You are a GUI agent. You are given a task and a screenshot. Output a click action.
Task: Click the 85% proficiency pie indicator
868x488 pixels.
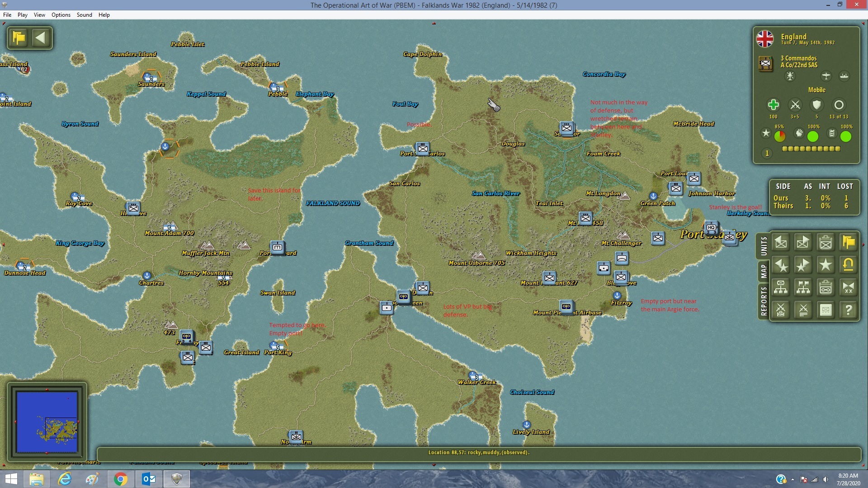(x=779, y=136)
